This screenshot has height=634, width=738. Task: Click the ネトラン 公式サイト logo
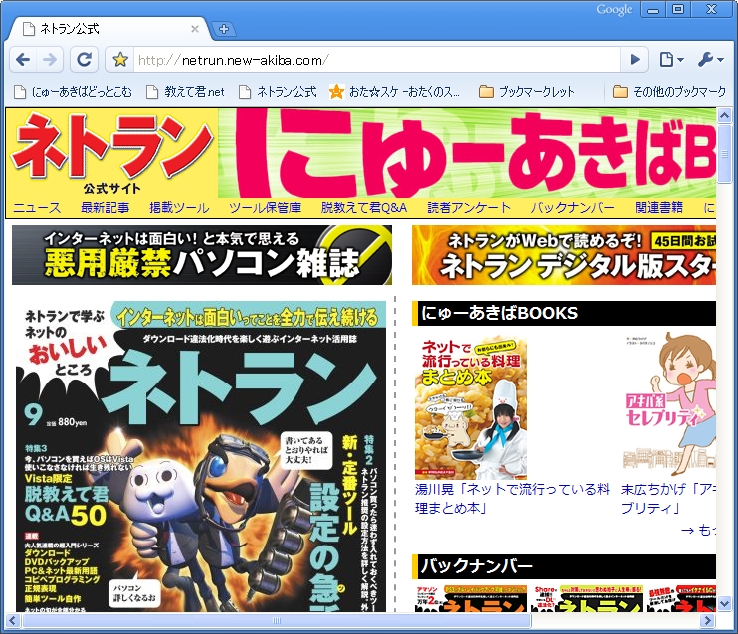pyautogui.click(x=112, y=154)
